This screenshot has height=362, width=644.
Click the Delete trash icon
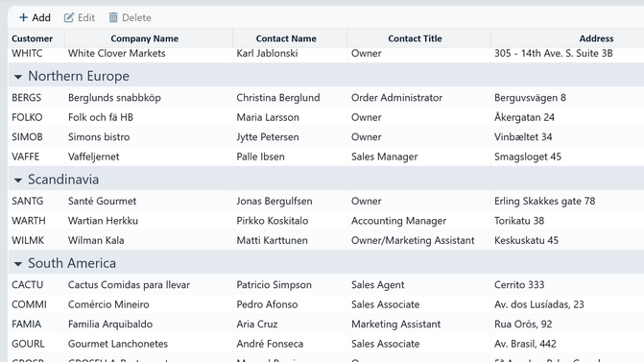tap(113, 17)
